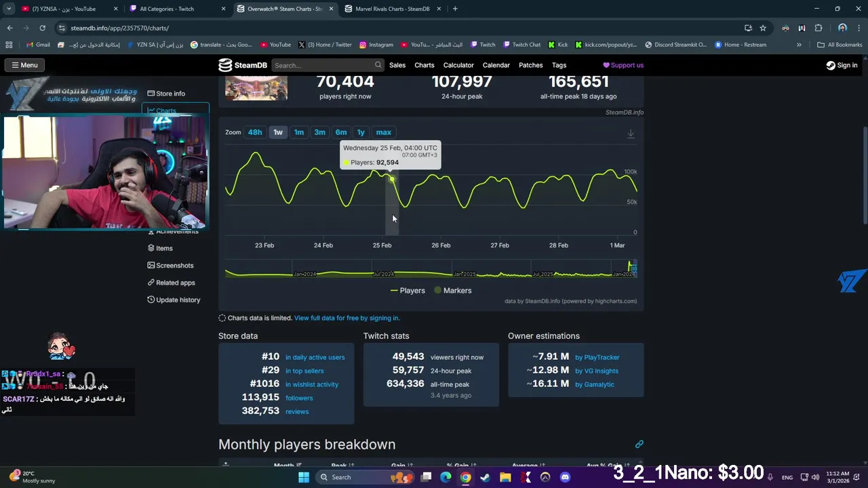The height and width of the screenshot is (488, 868).
Task: Click View full data by signing in link
Action: pos(347,318)
